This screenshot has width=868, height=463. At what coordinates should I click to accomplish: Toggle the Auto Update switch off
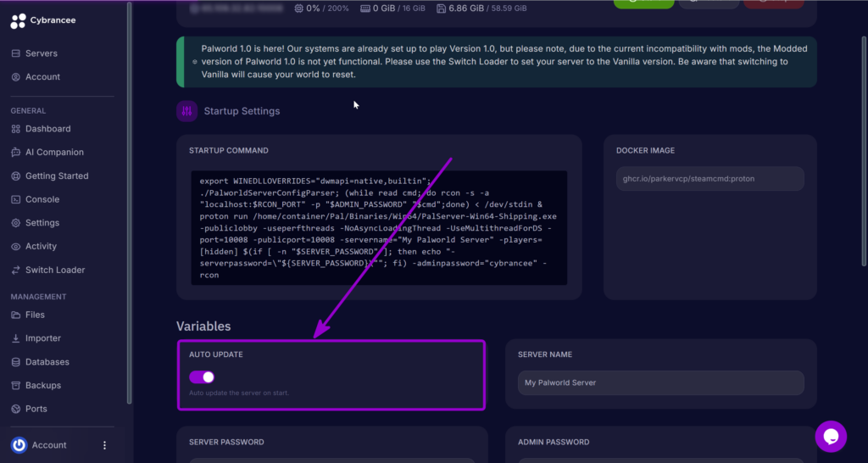click(x=202, y=377)
